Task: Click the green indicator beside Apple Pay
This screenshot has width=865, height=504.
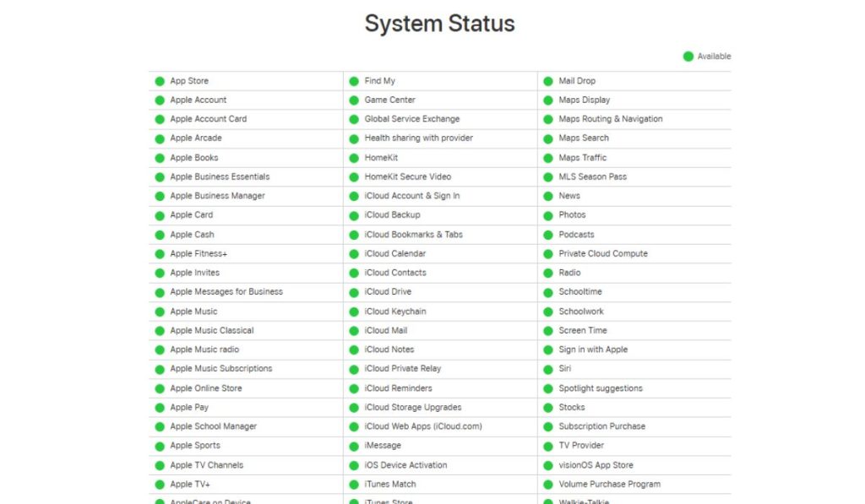Action: (x=160, y=408)
